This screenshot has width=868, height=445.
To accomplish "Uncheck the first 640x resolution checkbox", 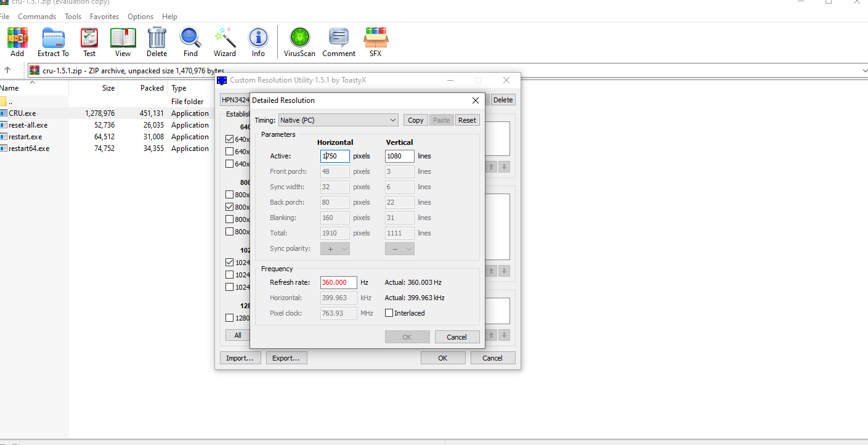I will [230, 139].
